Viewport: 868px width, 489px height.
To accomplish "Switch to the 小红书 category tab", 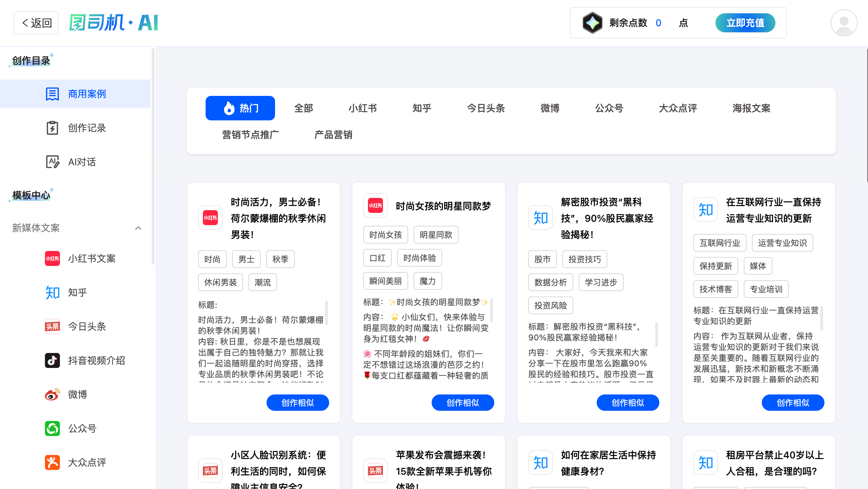I will point(362,108).
